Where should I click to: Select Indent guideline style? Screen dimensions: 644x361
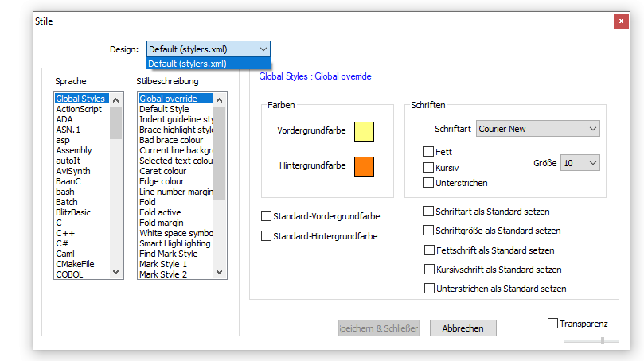coord(176,119)
